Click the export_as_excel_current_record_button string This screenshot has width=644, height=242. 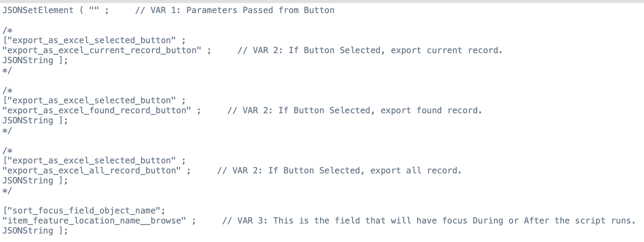coord(102,50)
